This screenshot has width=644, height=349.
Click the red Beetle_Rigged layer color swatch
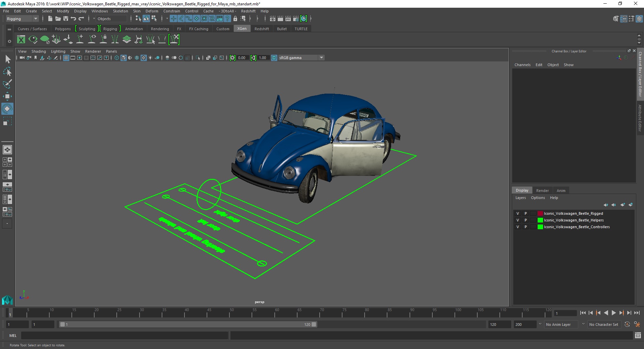(540, 214)
